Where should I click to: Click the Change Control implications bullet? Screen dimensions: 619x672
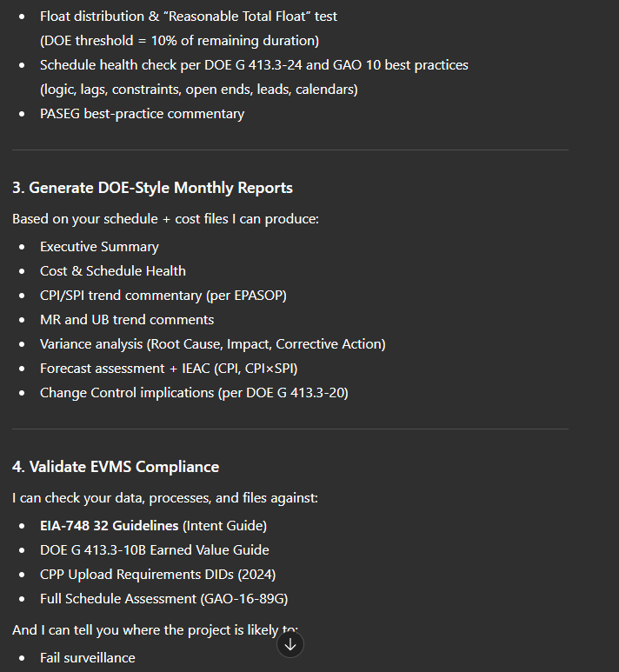193,393
